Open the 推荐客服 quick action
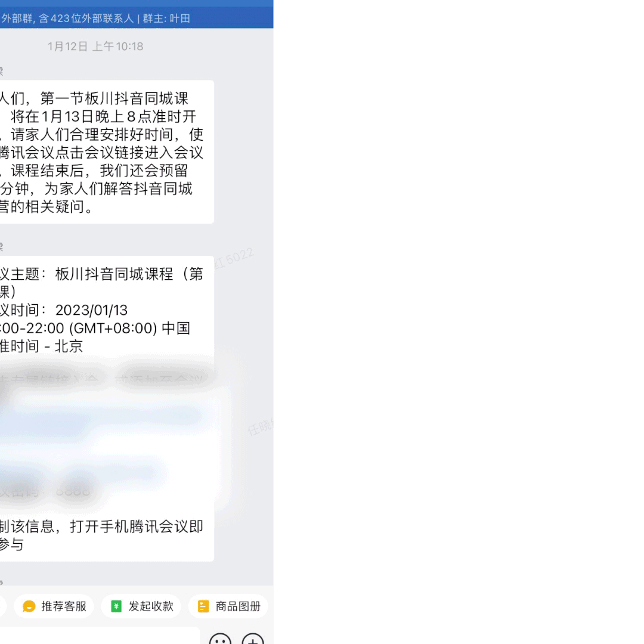This screenshot has height=644, width=644. 54,606
